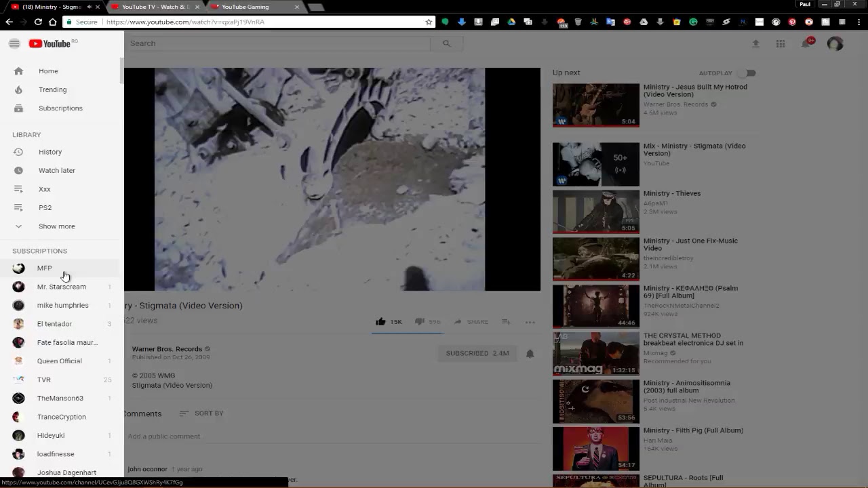Open Ministry - Filth Pig album thumbnail

[596, 448]
